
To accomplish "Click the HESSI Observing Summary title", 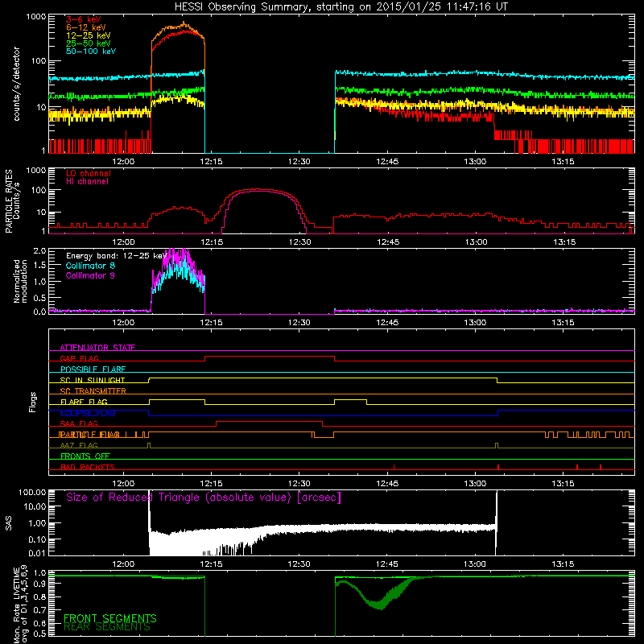I will 341,6.
